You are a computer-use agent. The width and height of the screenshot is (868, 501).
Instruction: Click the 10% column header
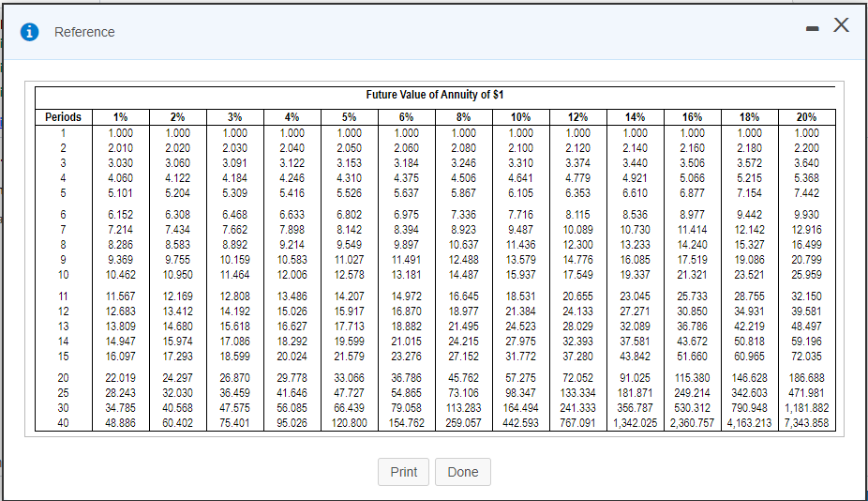pos(520,117)
